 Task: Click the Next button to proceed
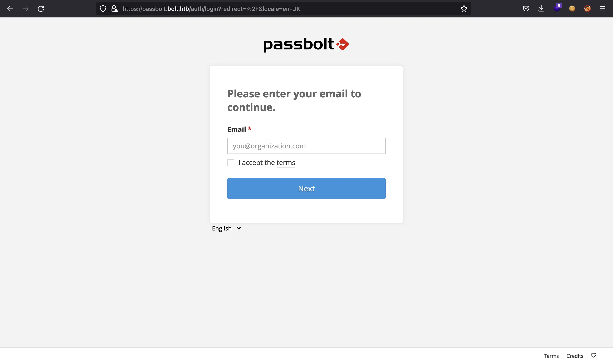(x=306, y=188)
